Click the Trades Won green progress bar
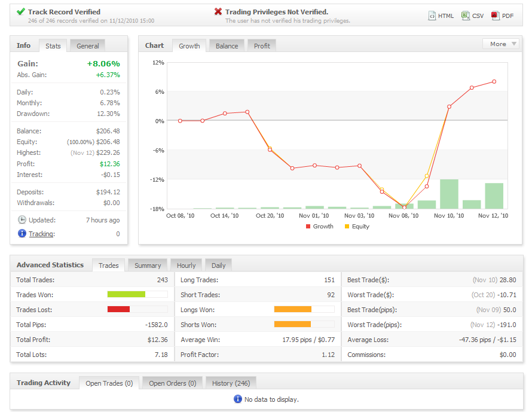The width and height of the screenshot is (532, 412). 126,294
